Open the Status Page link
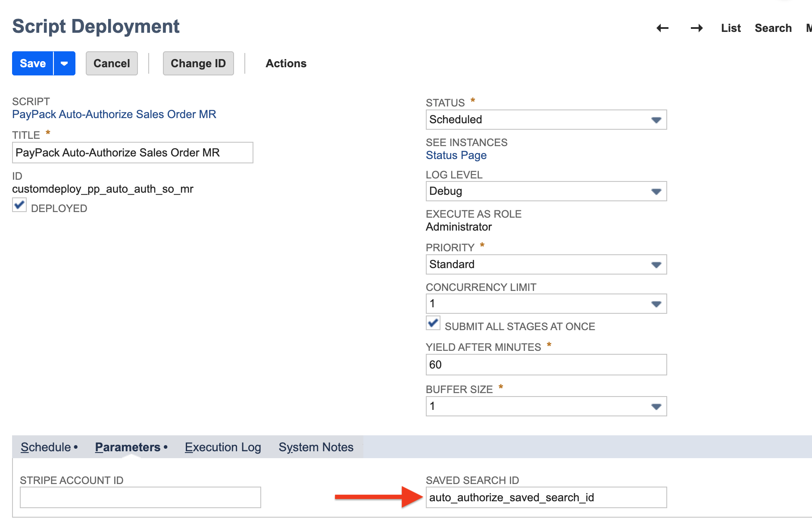 click(x=456, y=155)
